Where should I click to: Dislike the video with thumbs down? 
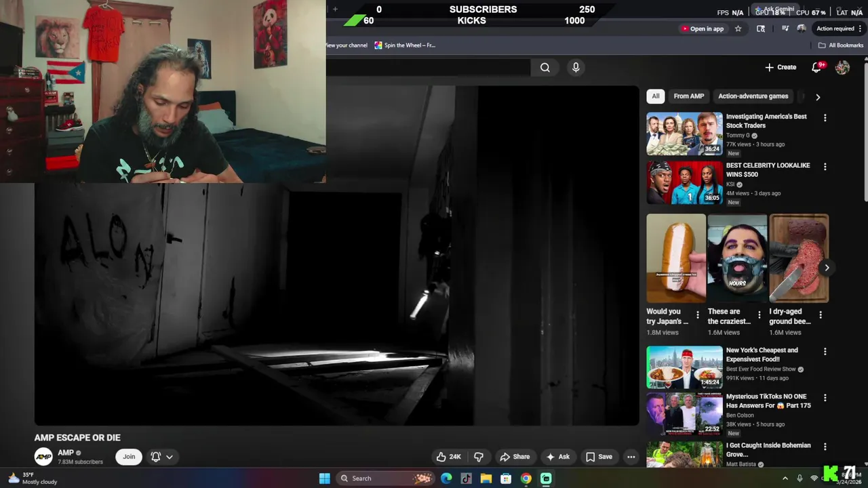(479, 457)
